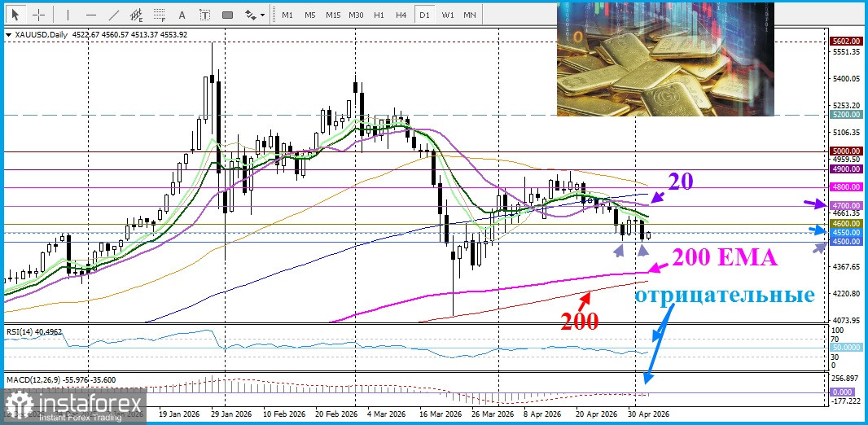Toggle the D1 timeframe button
This screenshot has width=868, height=425.
424,15
